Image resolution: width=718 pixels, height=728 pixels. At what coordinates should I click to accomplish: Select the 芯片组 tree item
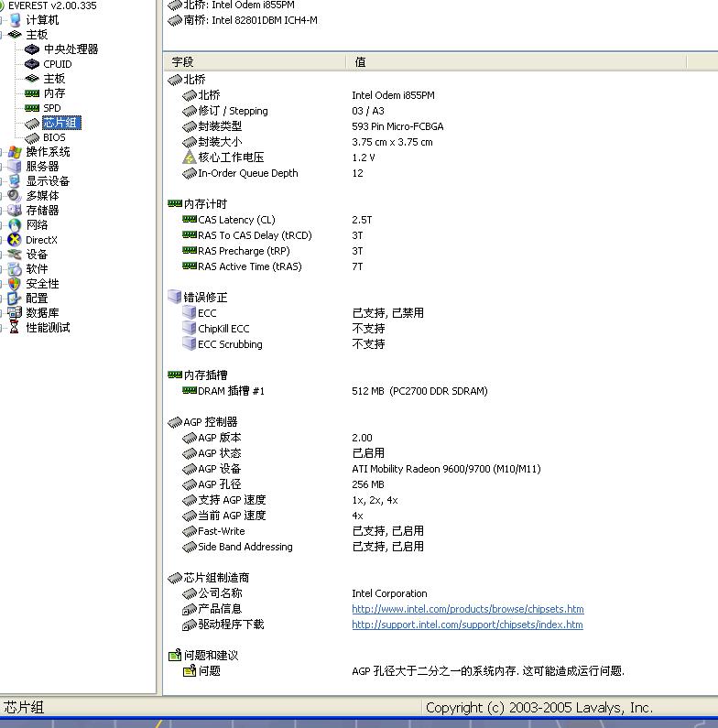click(61, 123)
